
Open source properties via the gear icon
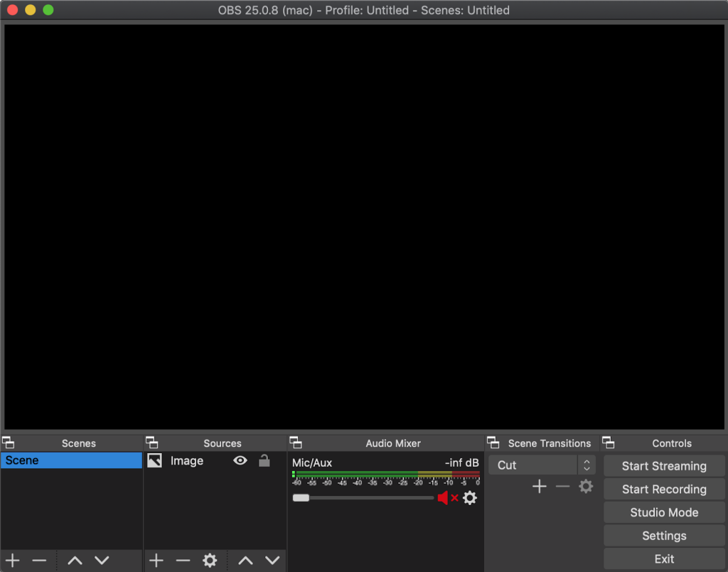click(x=209, y=560)
